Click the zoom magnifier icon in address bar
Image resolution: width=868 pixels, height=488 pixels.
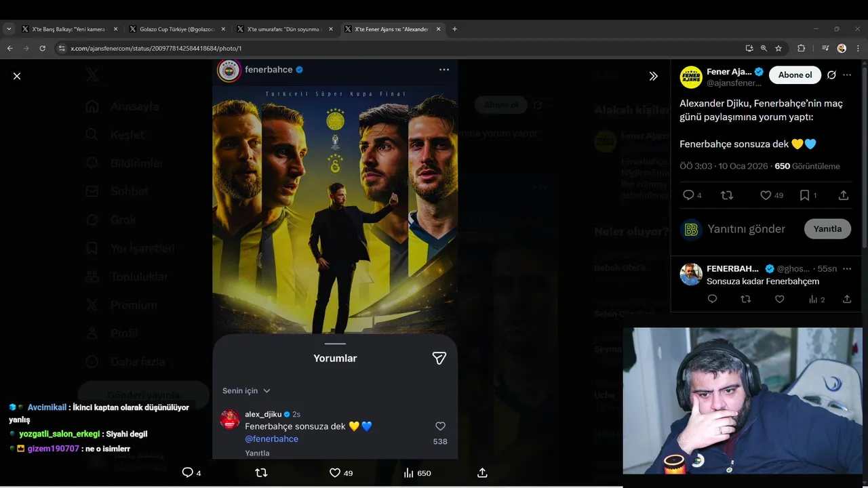pos(764,48)
